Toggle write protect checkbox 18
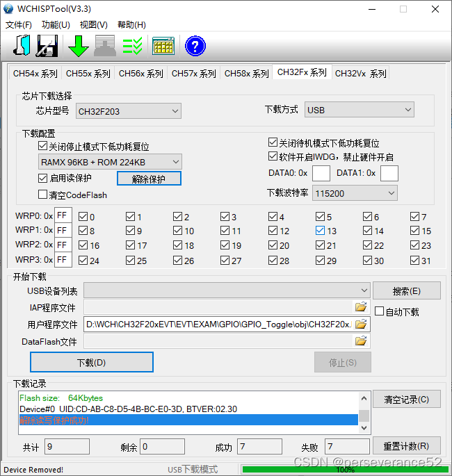Screen dimensions: 452x476 (178, 245)
